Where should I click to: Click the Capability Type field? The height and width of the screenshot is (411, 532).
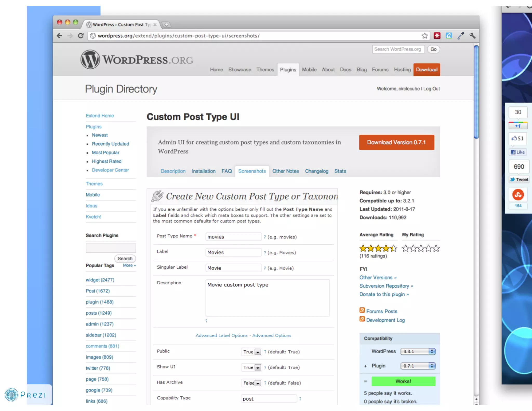click(x=269, y=399)
